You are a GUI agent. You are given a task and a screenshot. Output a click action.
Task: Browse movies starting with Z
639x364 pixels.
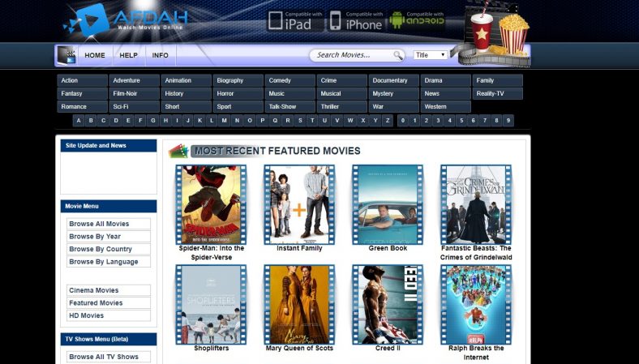coord(388,121)
